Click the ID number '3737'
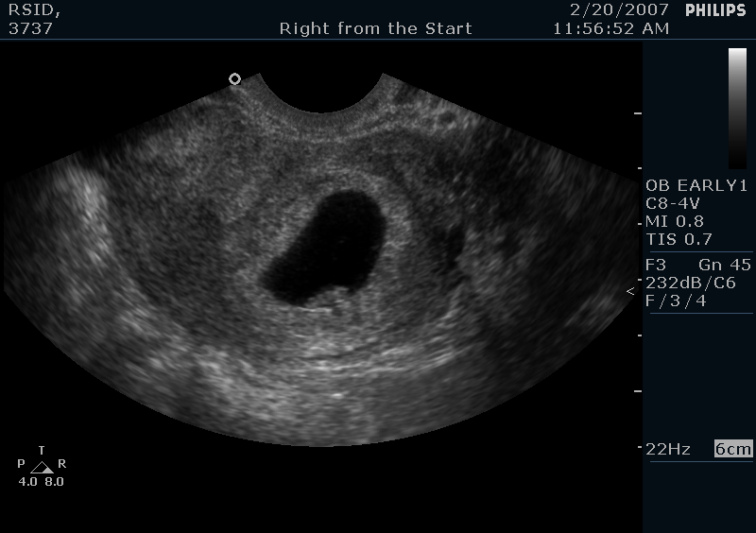Viewport: 756px width, 533px height. point(30,28)
